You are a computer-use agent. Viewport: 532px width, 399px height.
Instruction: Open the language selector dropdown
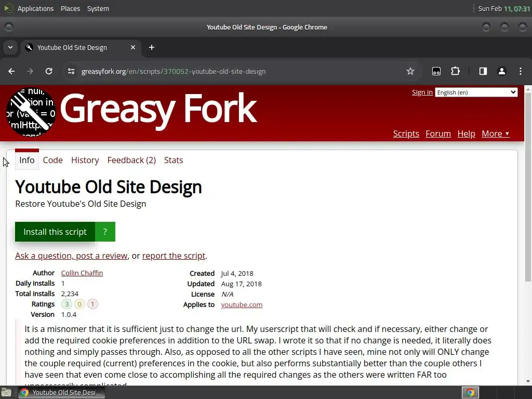click(x=476, y=92)
